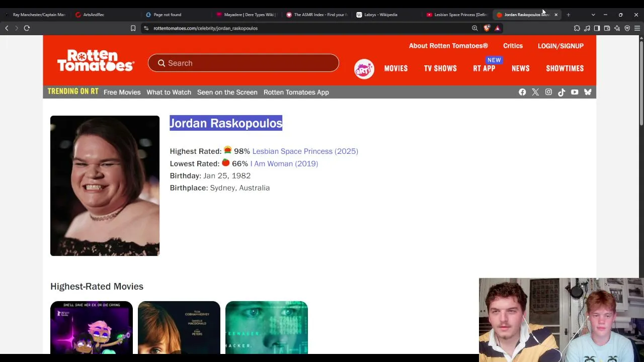Toggle the browser sidebar panel icon
644x362 pixels.
597,28
